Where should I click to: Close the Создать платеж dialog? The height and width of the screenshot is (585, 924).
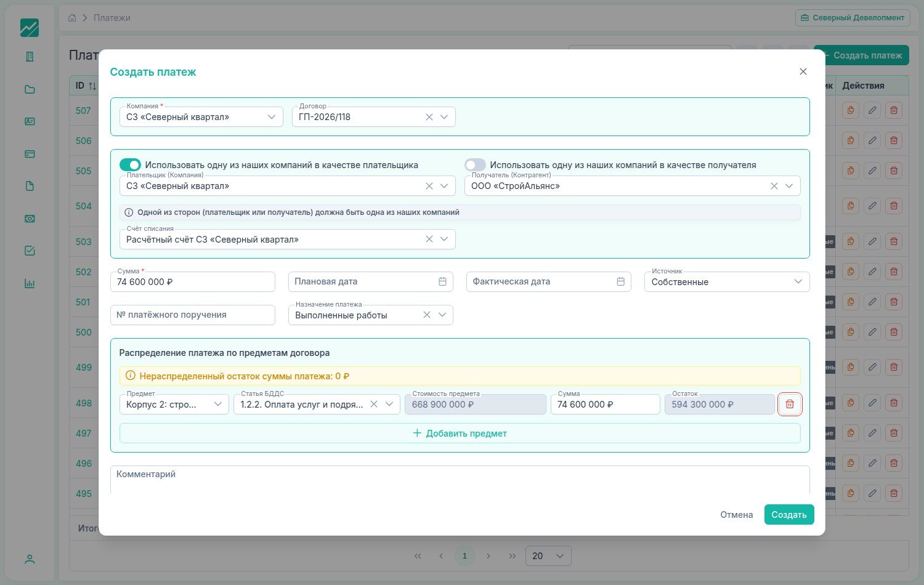803,71
